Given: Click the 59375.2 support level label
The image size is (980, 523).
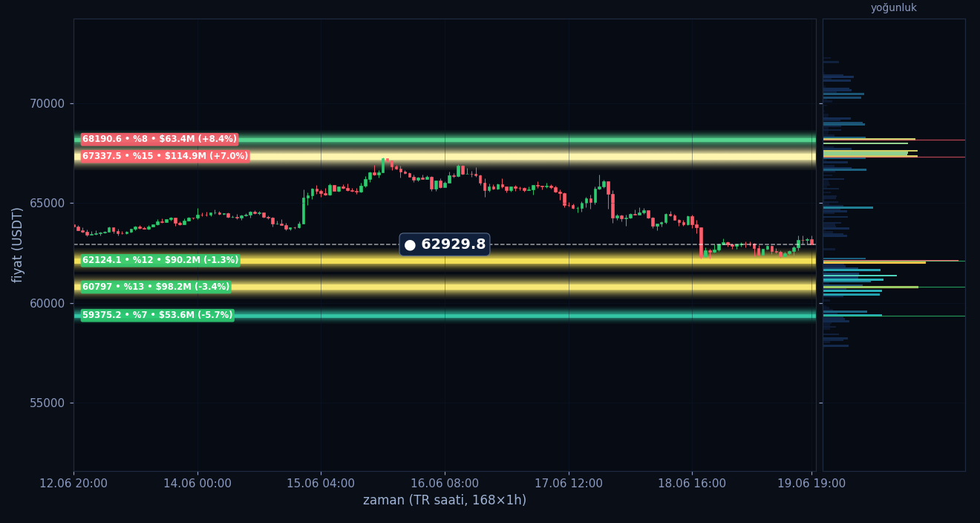Looking at the screenshot, I should [157, 315].
